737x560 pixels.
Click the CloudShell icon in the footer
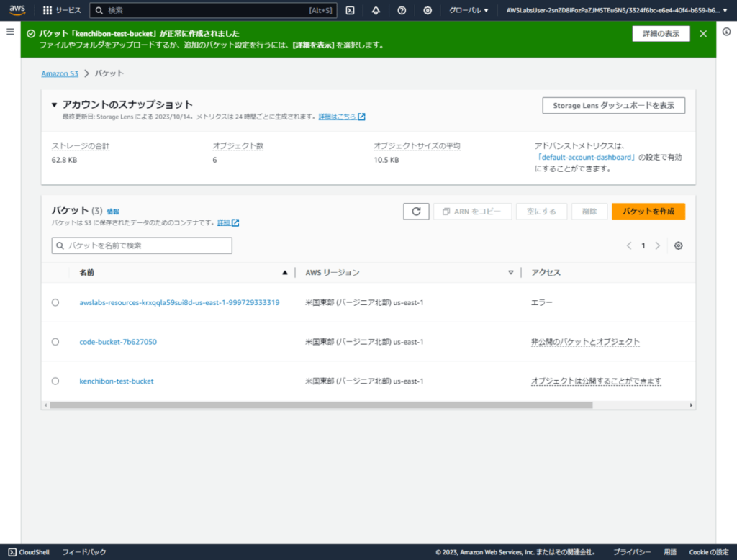[x=12, y=552]
